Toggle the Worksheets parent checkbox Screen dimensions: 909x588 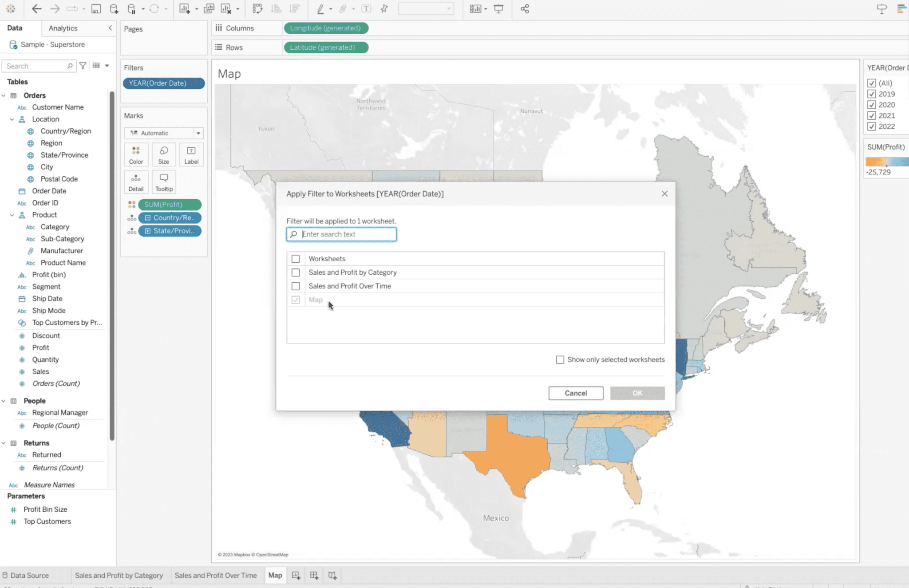(296, 258)
